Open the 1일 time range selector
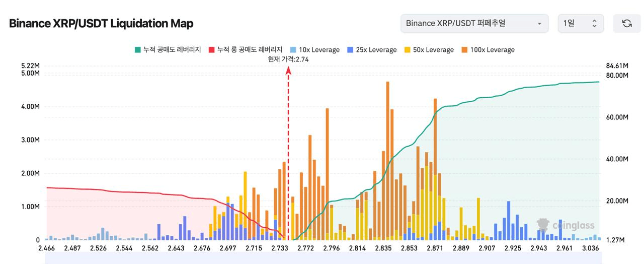The height and width of the screenshot is (264, 644). 580,23
